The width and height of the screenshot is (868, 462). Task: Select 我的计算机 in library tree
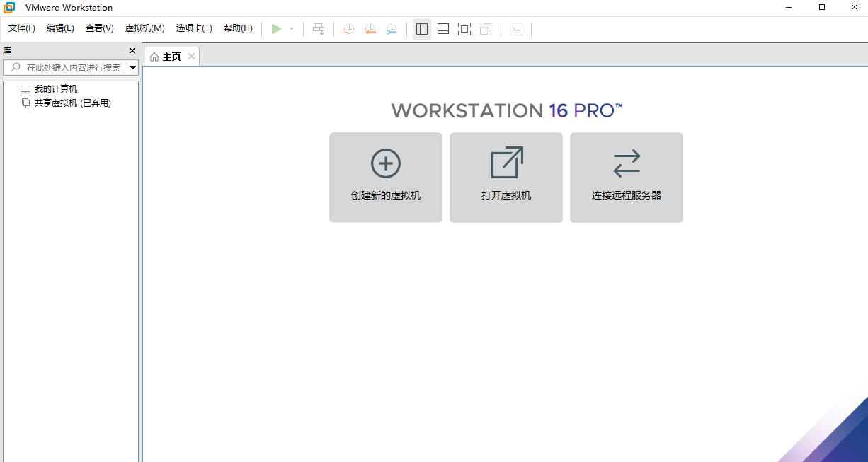pos(56,89)
